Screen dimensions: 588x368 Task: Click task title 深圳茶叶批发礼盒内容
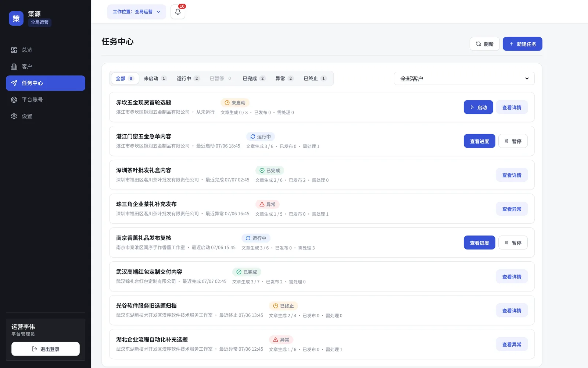point(144,170)
